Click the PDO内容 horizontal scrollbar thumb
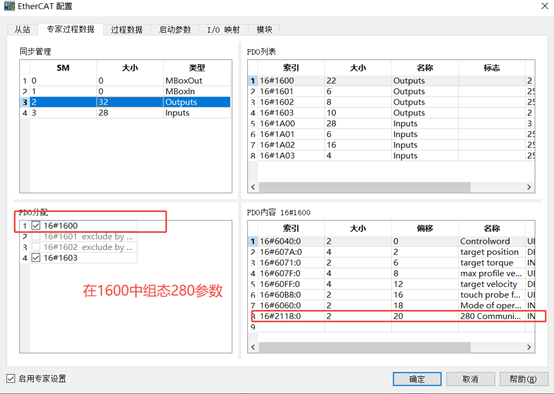Screen dimensions: 554x394 coord(364,347)
